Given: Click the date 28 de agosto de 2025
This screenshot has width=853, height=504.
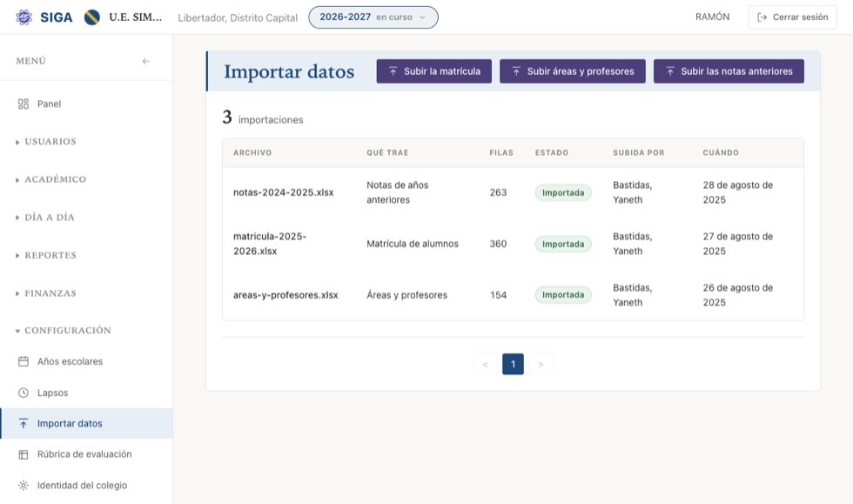Looking at the screenshot, I should click(738, 192).
